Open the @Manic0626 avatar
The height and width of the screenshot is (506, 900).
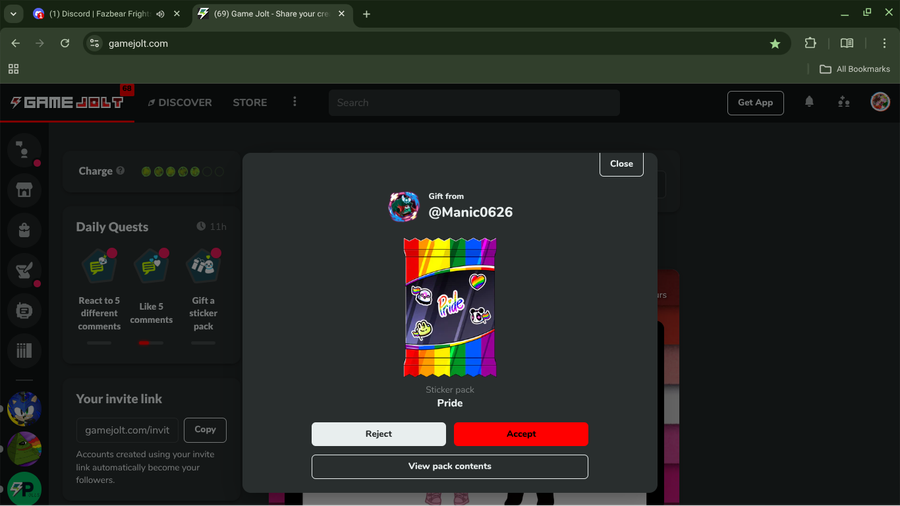404,207
